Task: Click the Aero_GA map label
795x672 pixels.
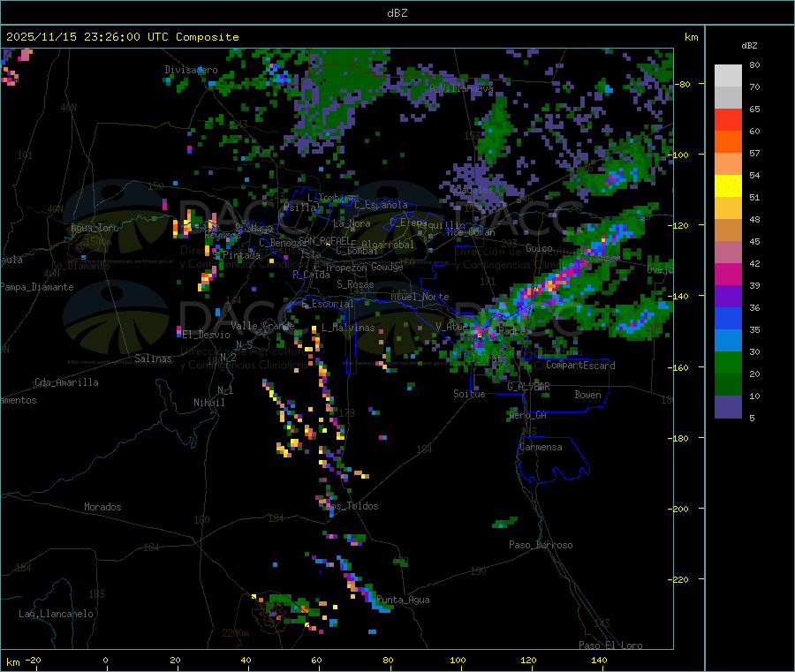Action: coord(528,415)
